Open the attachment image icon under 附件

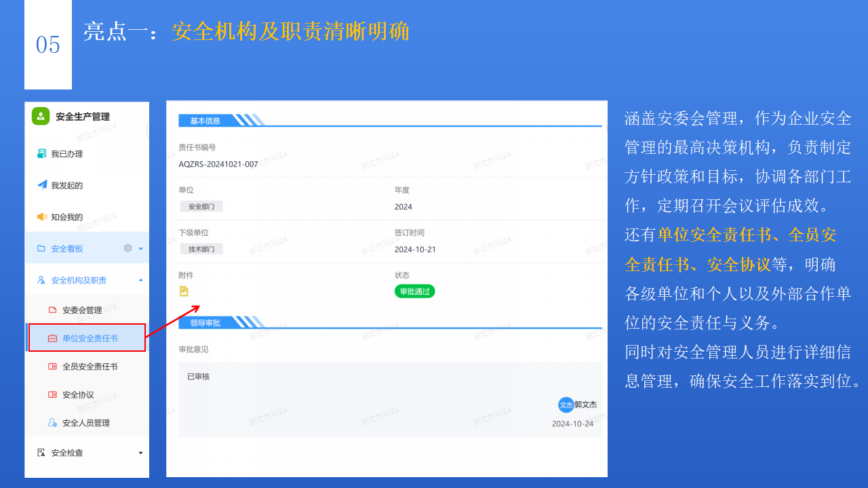183,289
